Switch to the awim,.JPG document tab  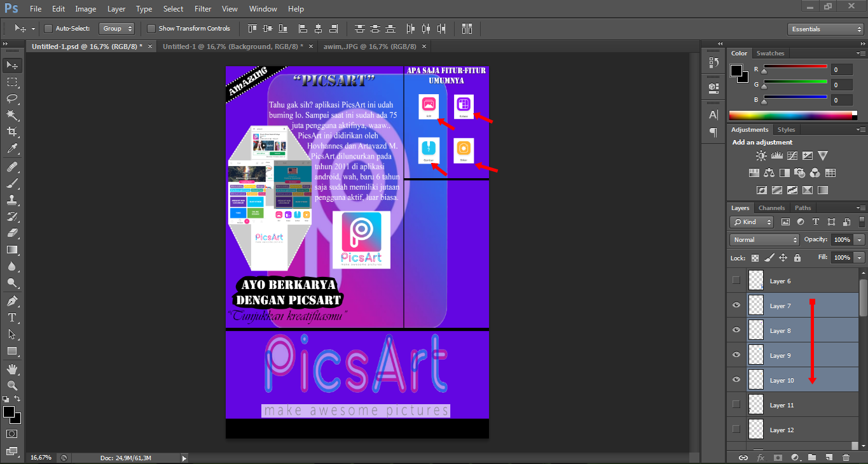pyautogui.click(x=369, y=46)
